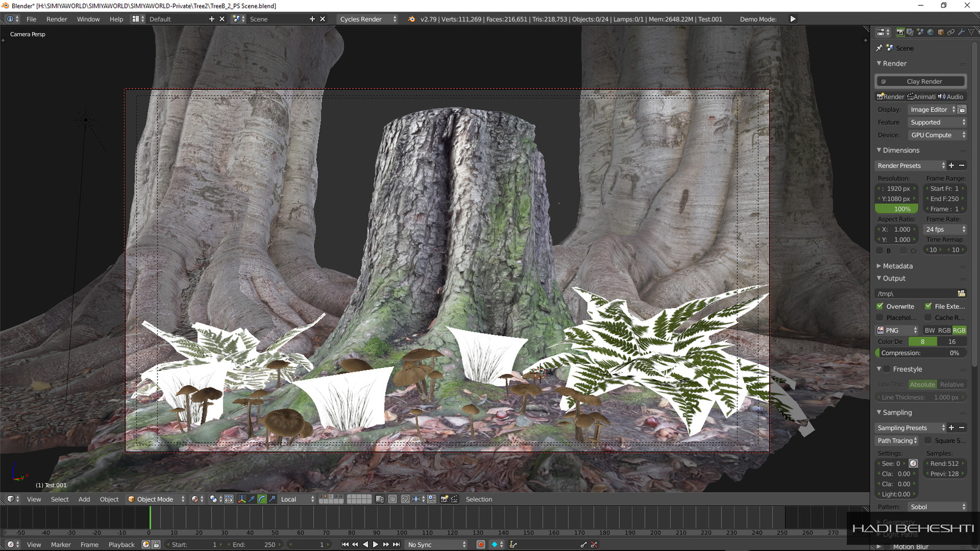Click the Clay Render button

(921, 81)
